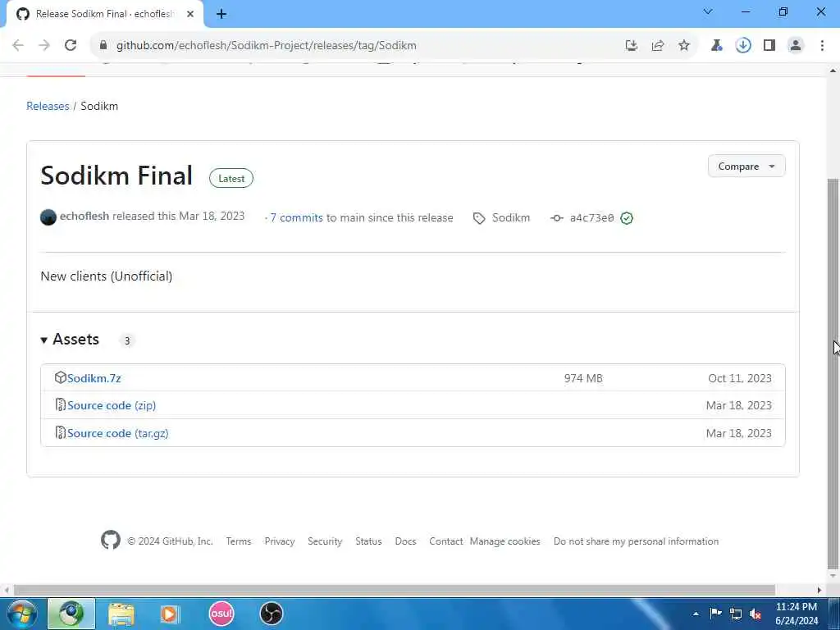Click the network tray icon

click(736, 614)
